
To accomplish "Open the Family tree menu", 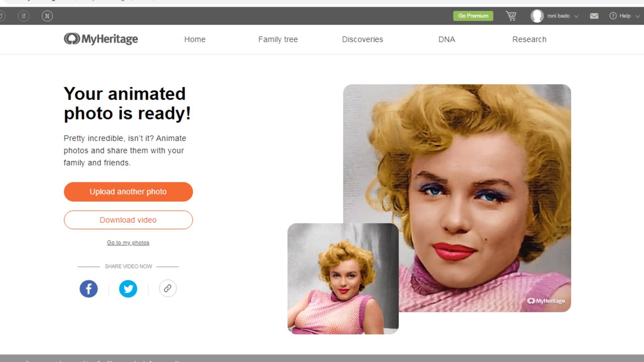I will coord(278,39).
